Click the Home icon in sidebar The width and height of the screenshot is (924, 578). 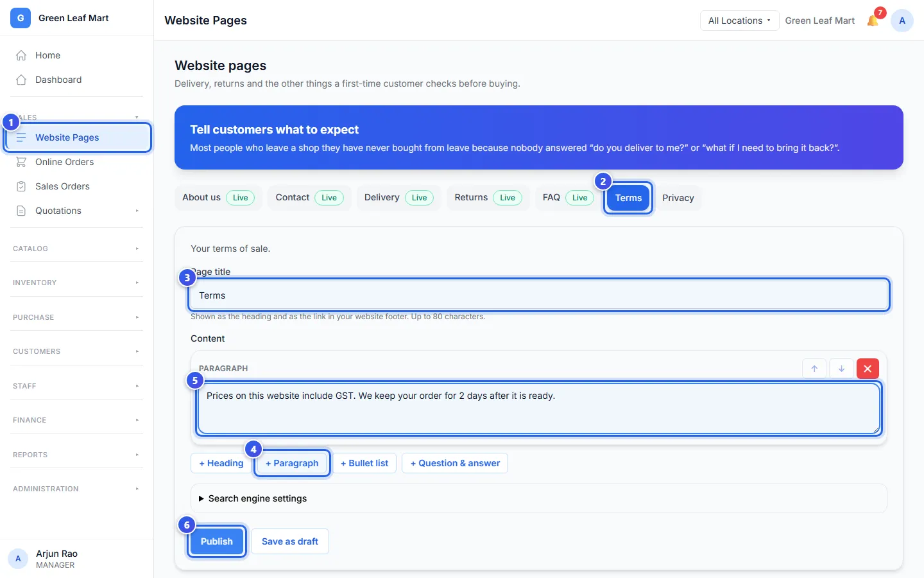(x=21, y=55)
